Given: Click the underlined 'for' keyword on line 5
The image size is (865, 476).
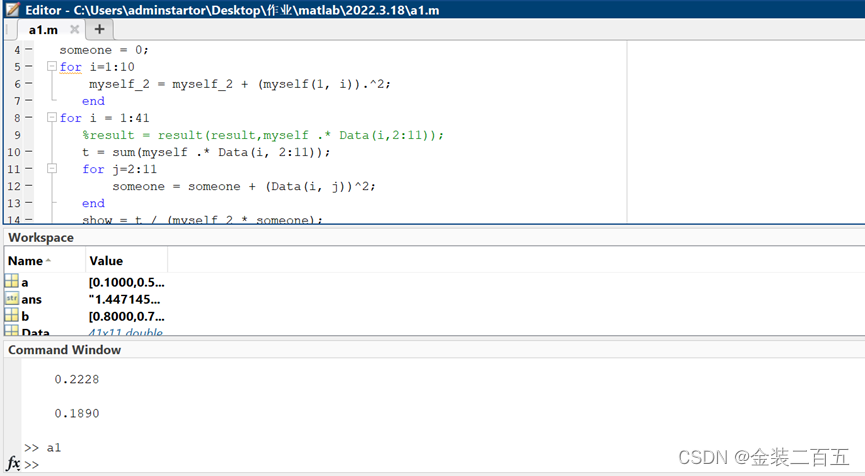Looking at the screenshot, I should click(x=71, y=67).
